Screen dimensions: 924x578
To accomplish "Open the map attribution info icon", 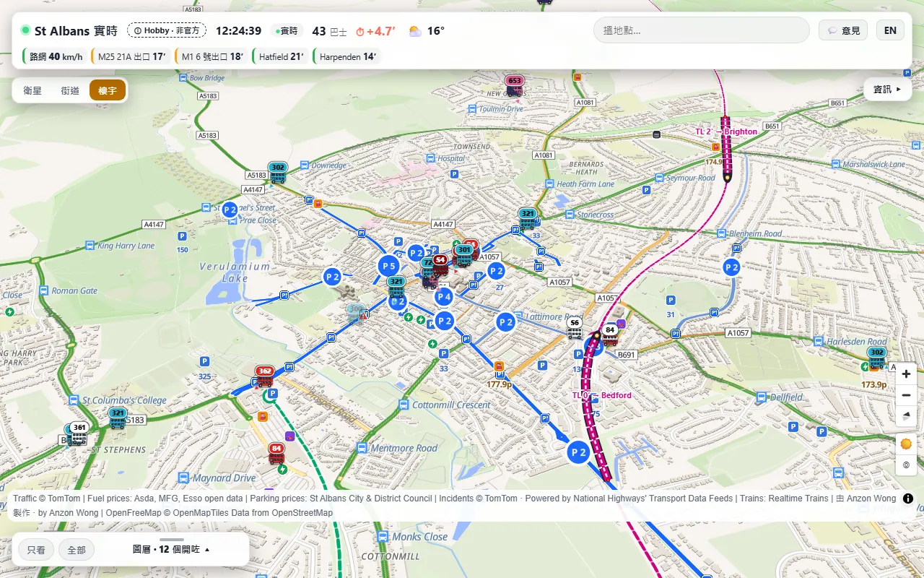I will pos(908,499).
